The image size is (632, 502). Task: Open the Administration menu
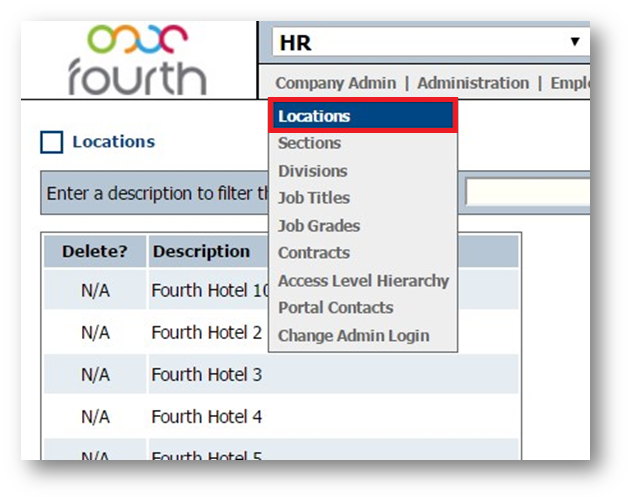pos(473,83)
